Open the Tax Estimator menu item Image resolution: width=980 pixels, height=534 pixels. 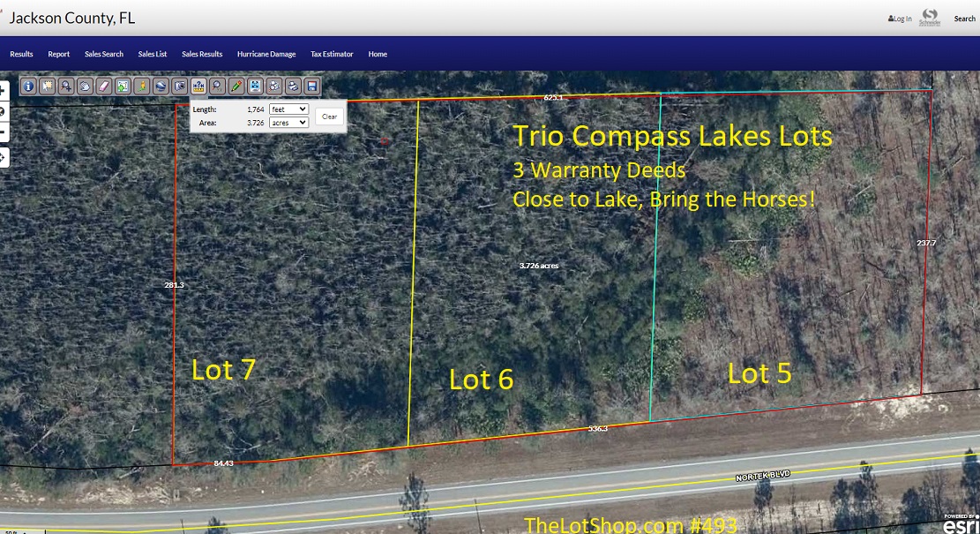(x=332, y=54)
